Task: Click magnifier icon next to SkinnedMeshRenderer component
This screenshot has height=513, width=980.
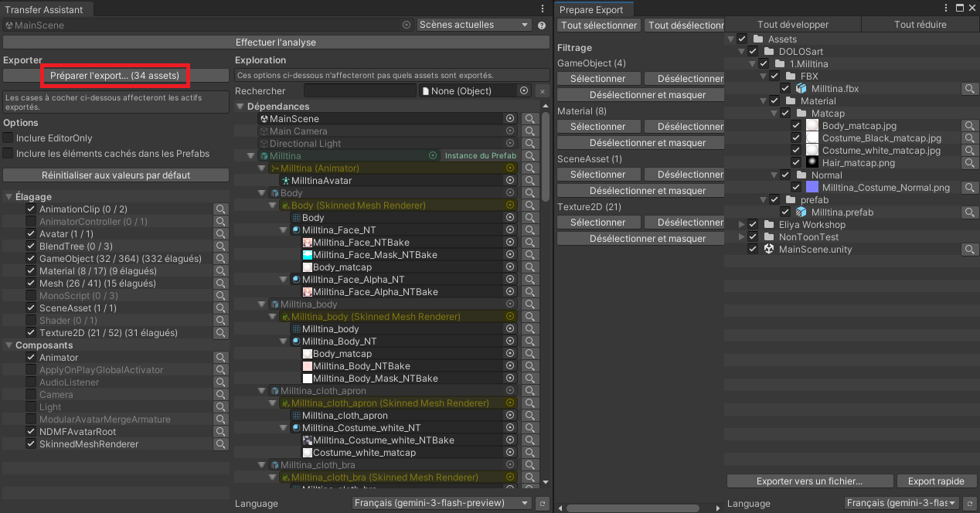Action: point(221,444)
